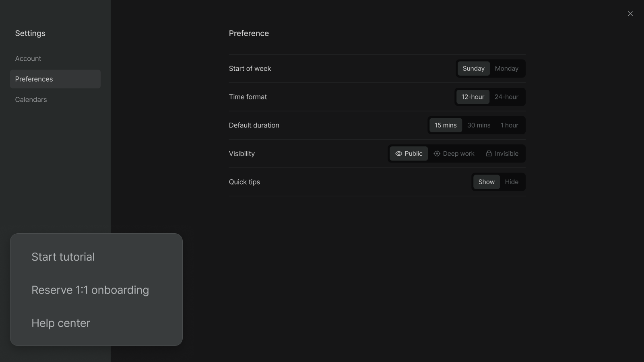Click the Settings sidebar title
644x362 pixels.
coord(30,33)
